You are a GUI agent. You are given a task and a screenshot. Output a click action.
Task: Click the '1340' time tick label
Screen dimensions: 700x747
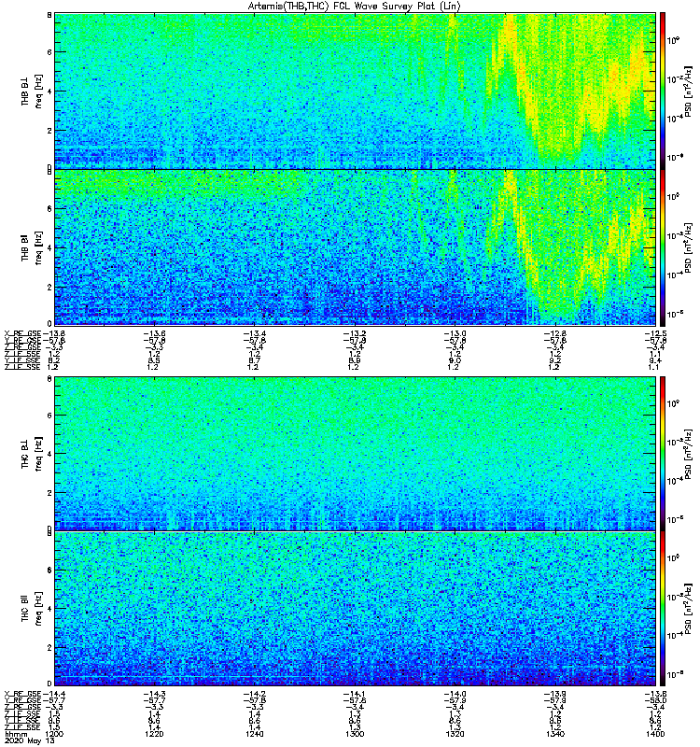coord(555,734)
